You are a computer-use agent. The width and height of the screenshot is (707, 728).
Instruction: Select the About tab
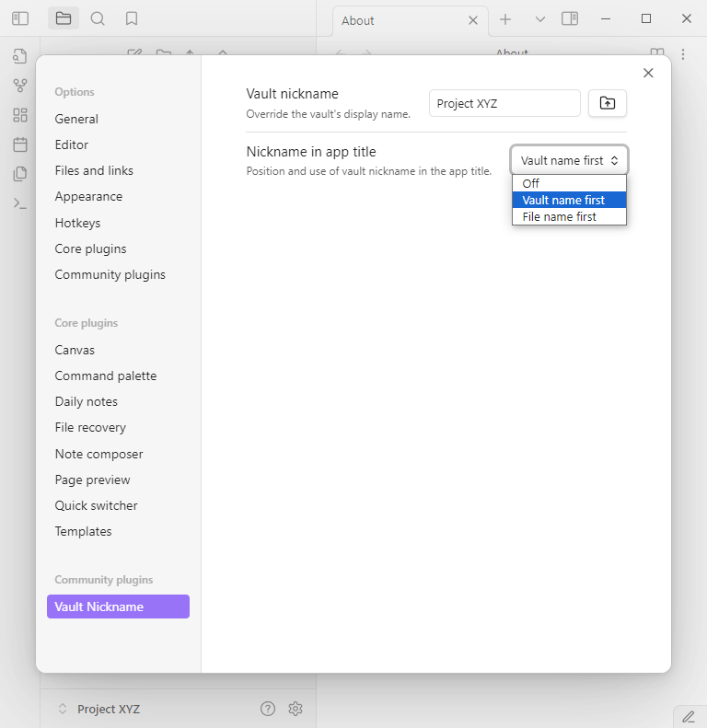pyautogui.click(x=411, y=21)
